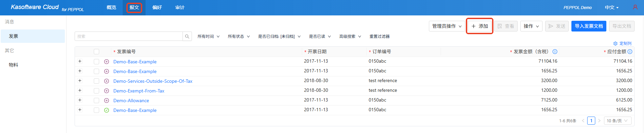Click amount cell 7125.00
Image resolution: width=644 pixels, height=133 pixels.
pyautogui.click(x=549, y=100)
